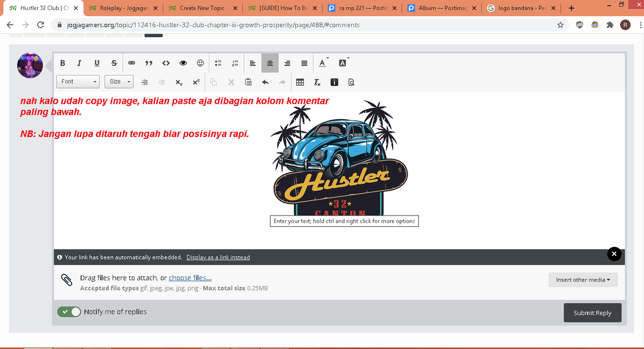Click the 'NB: Jangan lupa' text line
This screenshot has width=644, height=349.
click(135, 134)
